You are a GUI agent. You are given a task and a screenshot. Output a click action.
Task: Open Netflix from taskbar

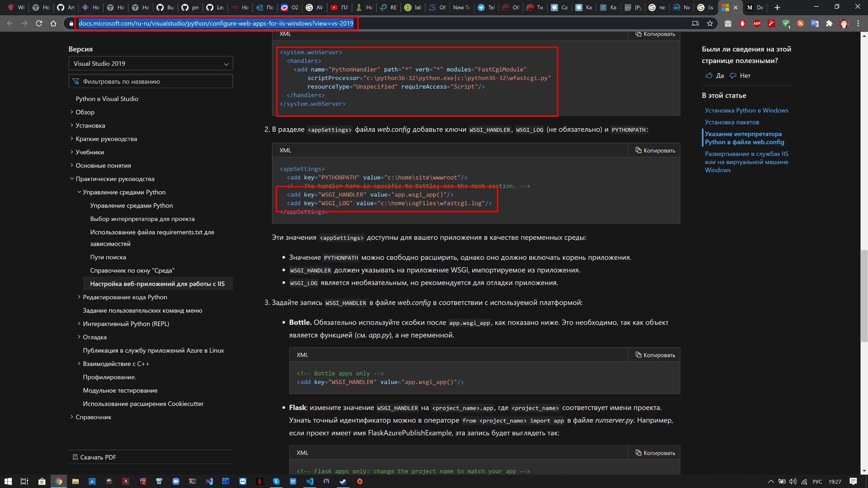pyautogui.click(x=259, y=481)
